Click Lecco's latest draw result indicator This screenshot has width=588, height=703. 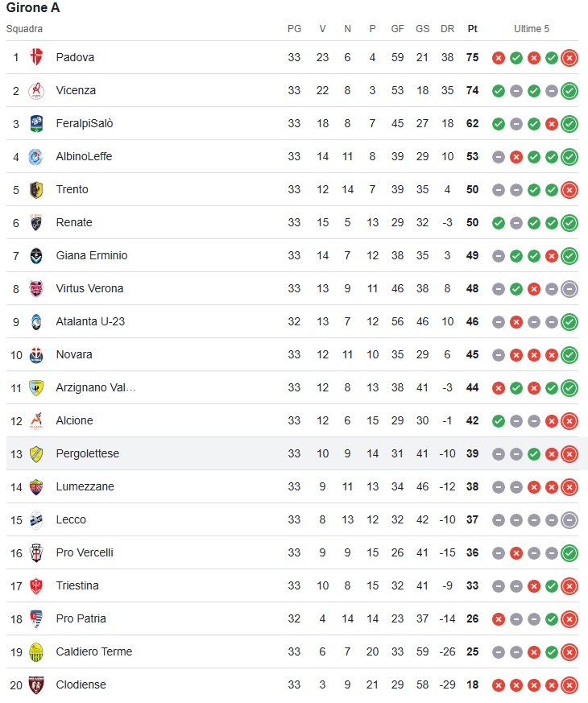pyautogui.click(x=569, y=519)
